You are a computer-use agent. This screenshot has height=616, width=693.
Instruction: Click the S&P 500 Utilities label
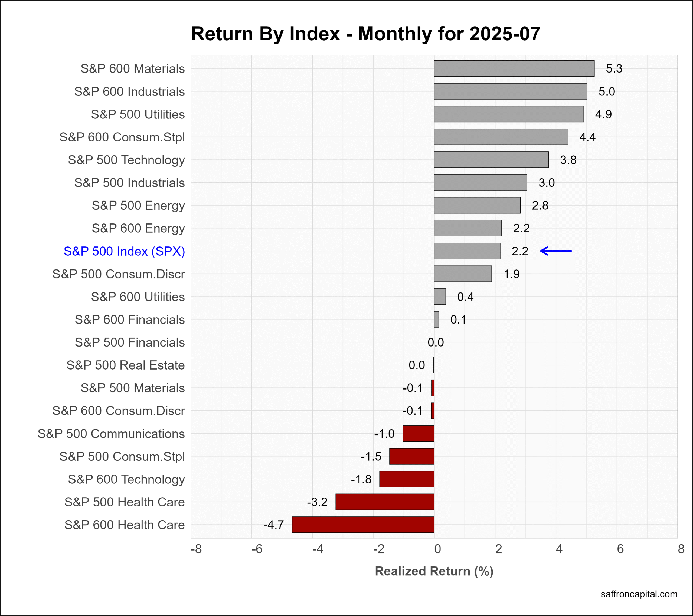pos(138,114)
